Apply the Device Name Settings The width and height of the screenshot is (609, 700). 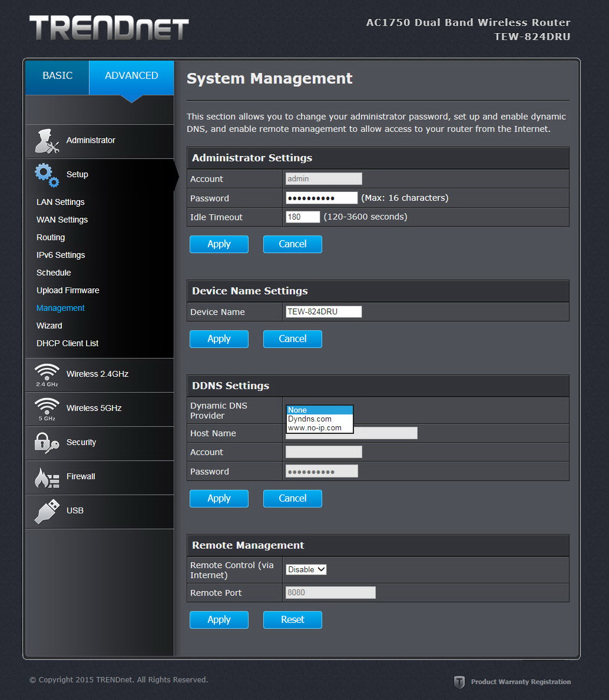(x=219, y=339)
